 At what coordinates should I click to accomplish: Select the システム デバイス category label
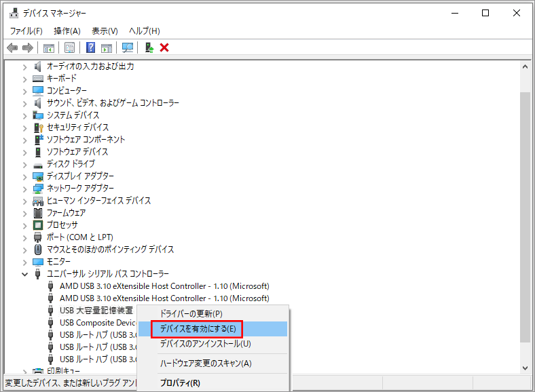pyautogui.click(x=73, y=115)
